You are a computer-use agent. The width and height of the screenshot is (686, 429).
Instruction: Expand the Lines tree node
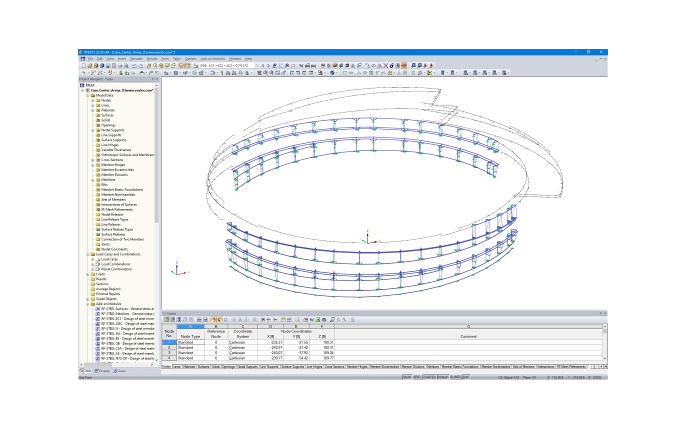coord(93,105)
